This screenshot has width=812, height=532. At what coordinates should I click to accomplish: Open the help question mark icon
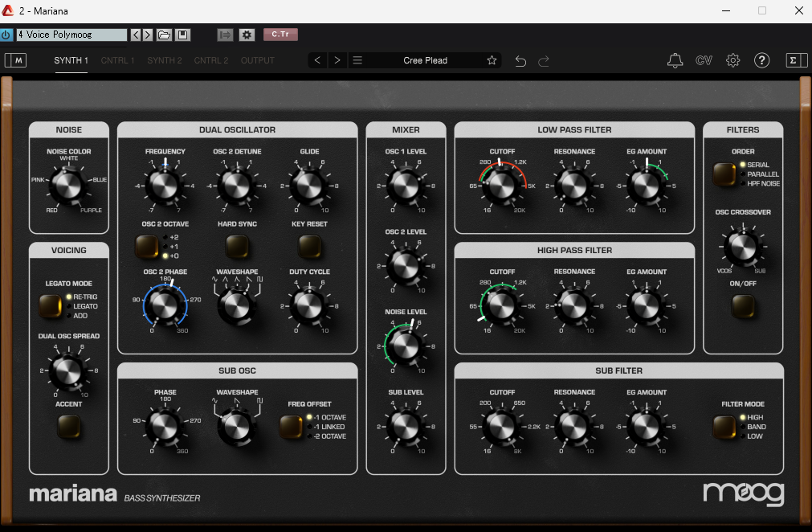click(x=761, y=60)
